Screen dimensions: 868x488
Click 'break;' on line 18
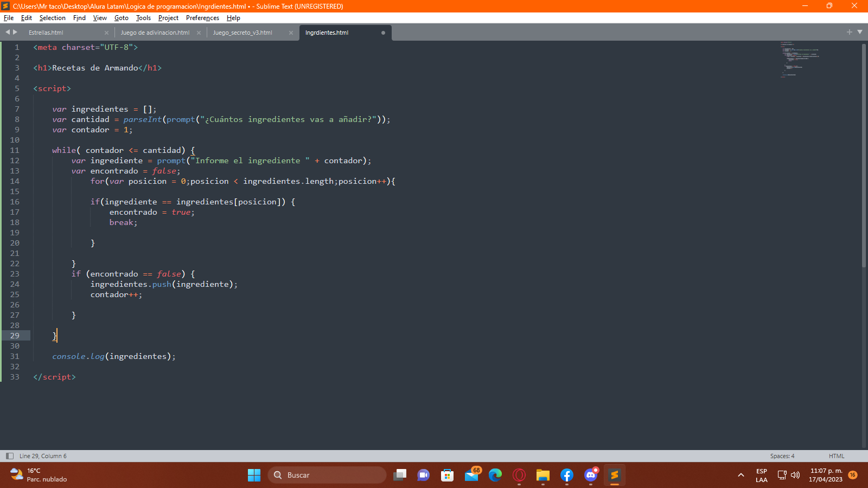coord(123,222)
